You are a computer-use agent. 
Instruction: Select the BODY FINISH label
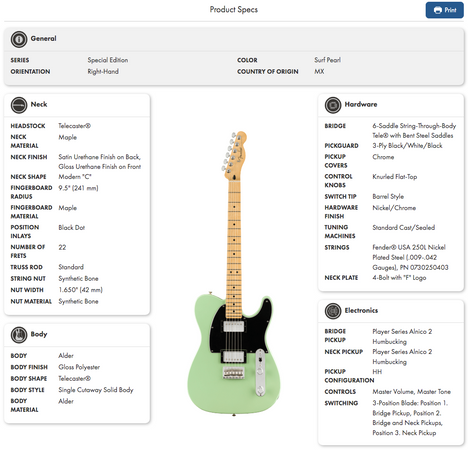point(29,367)
